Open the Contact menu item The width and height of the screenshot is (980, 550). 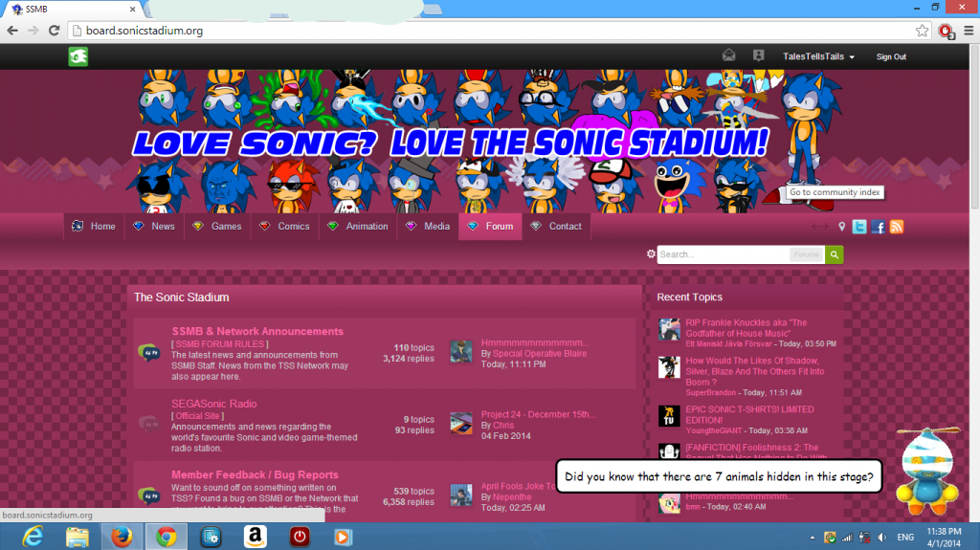point(556,227)
